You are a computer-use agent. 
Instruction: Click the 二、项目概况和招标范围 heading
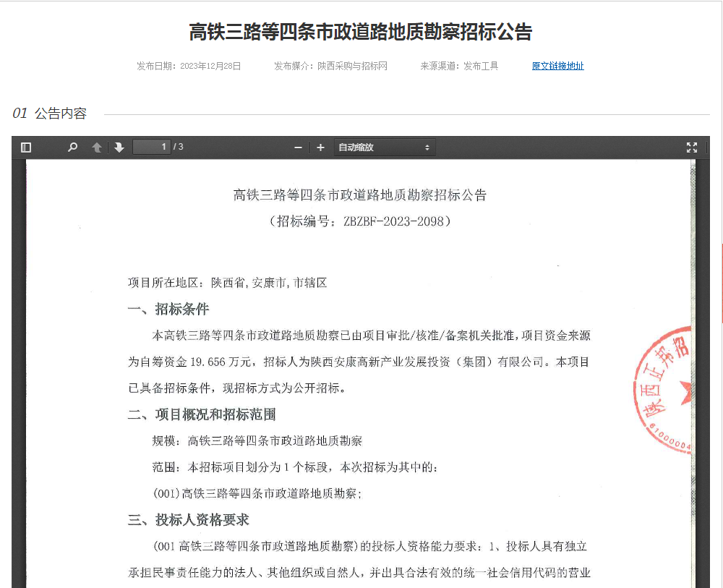click(x=202, y=414)
